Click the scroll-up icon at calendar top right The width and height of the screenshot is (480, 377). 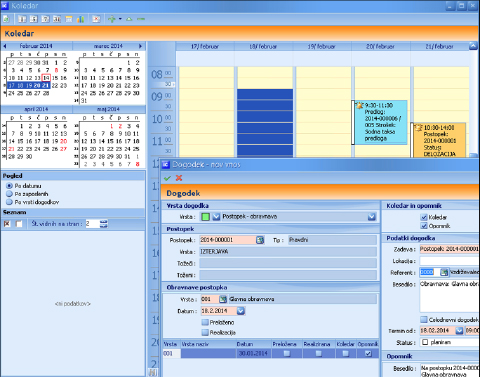[x=473, y=46]
